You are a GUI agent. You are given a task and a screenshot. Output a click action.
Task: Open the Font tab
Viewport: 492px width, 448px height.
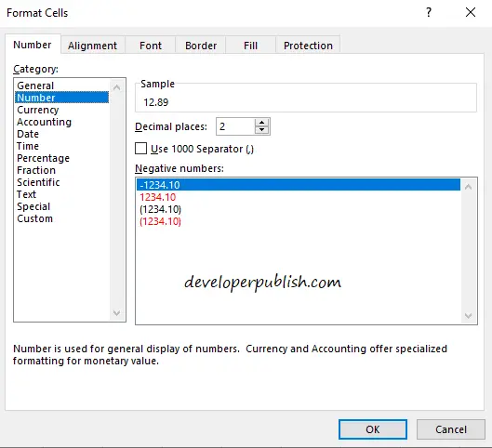[x=151, y=46]
